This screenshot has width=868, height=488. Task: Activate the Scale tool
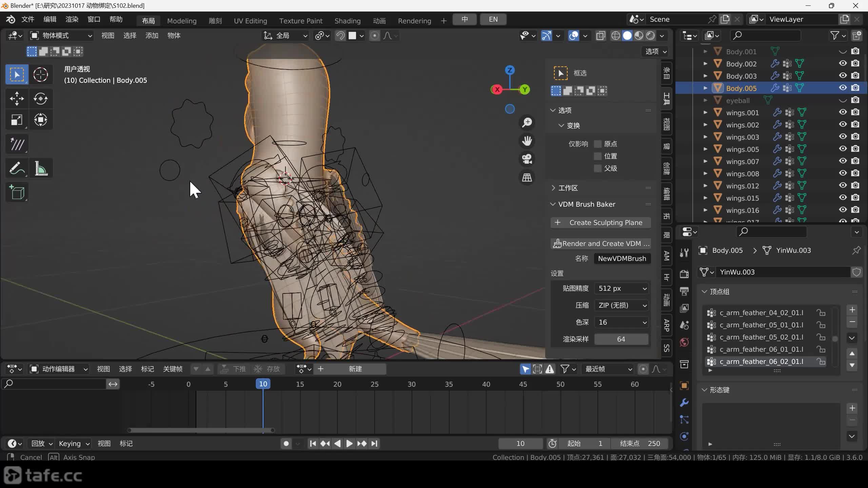tap(17, 120)
